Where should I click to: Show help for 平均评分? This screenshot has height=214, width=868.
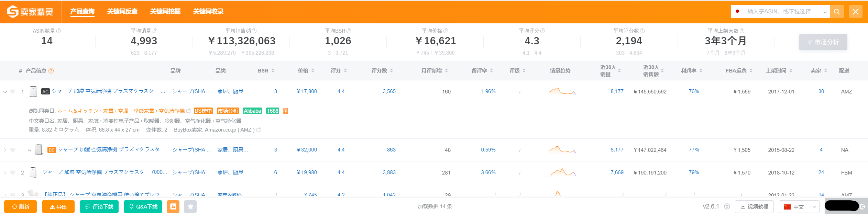[543, 31]
